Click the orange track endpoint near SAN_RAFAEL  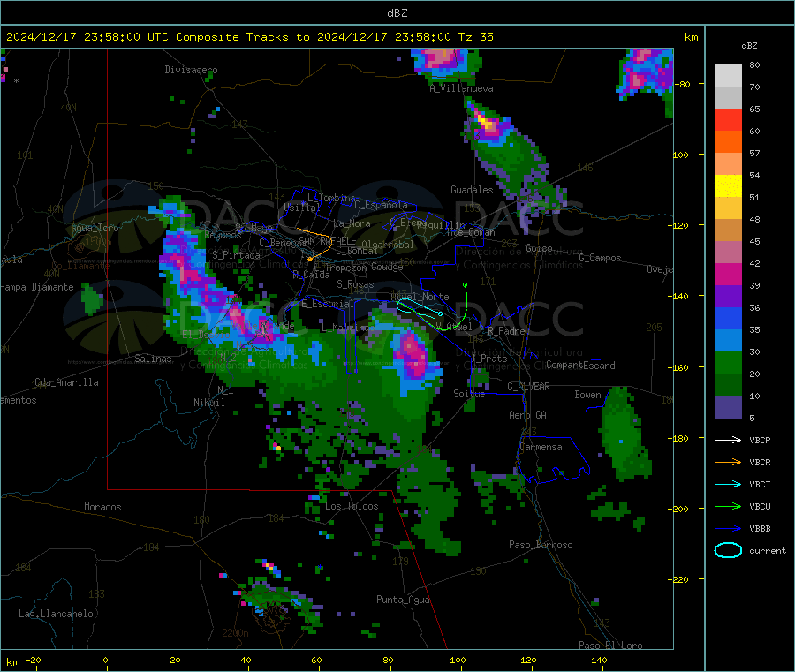point(310,260)
